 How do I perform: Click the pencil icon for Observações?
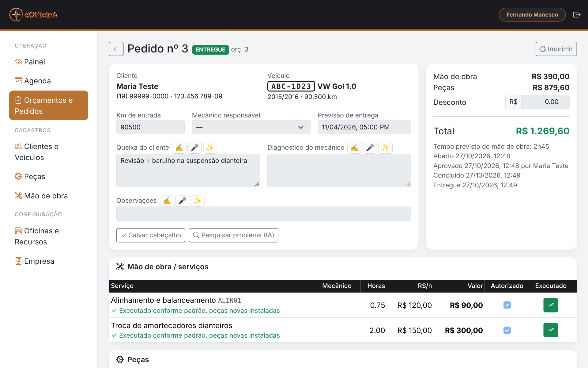(167, 201)
